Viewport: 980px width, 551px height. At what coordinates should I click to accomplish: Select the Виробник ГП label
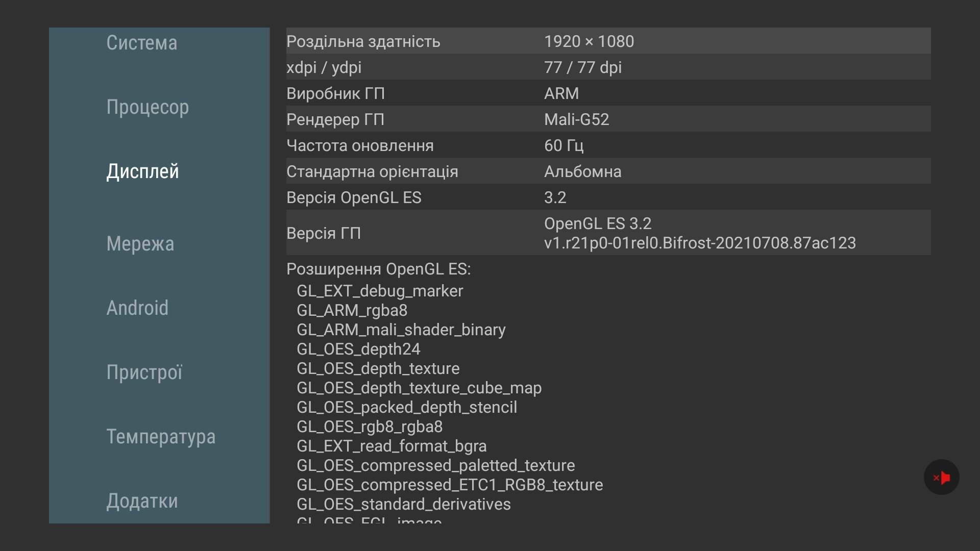coord(335,93)
